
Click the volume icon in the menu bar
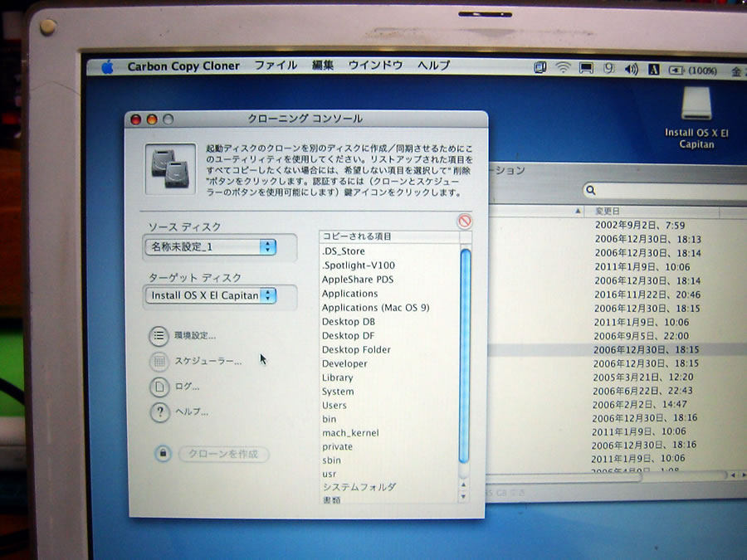pyautogui.click(x=632, y=70)
